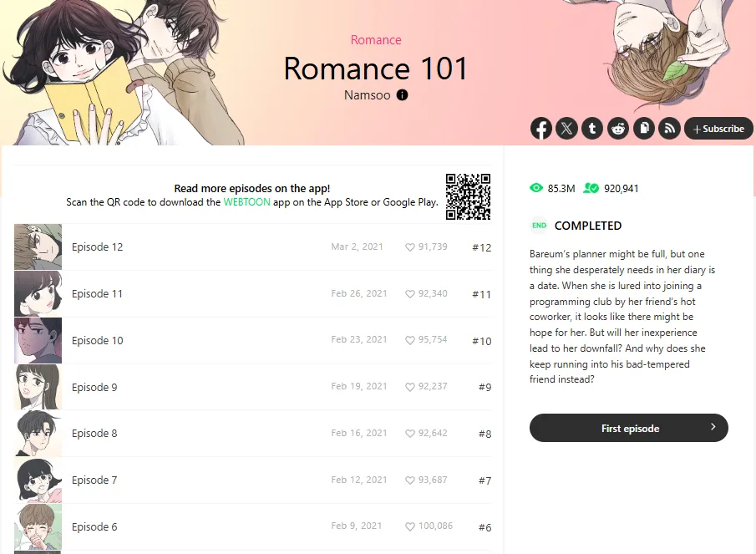This screenshot has height=554, width=756.
Task: Click the subscribers icon beside 920,941
Action: tap(591, 188)
